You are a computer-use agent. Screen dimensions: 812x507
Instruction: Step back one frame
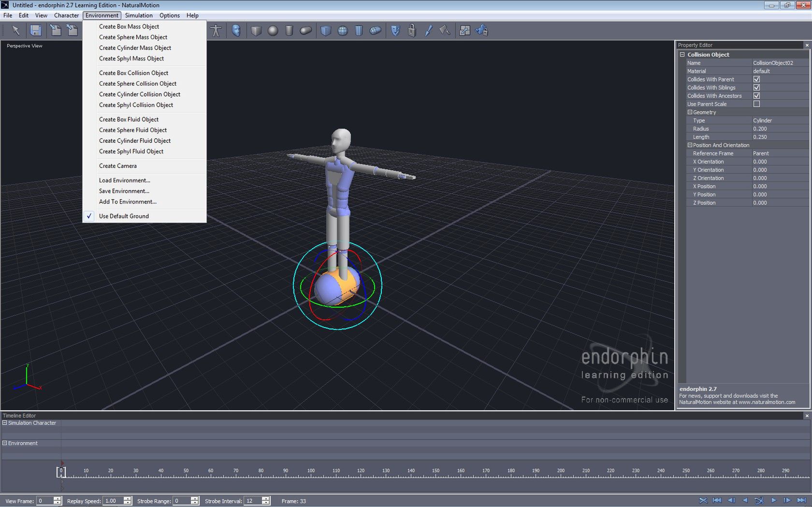[731, 500]
